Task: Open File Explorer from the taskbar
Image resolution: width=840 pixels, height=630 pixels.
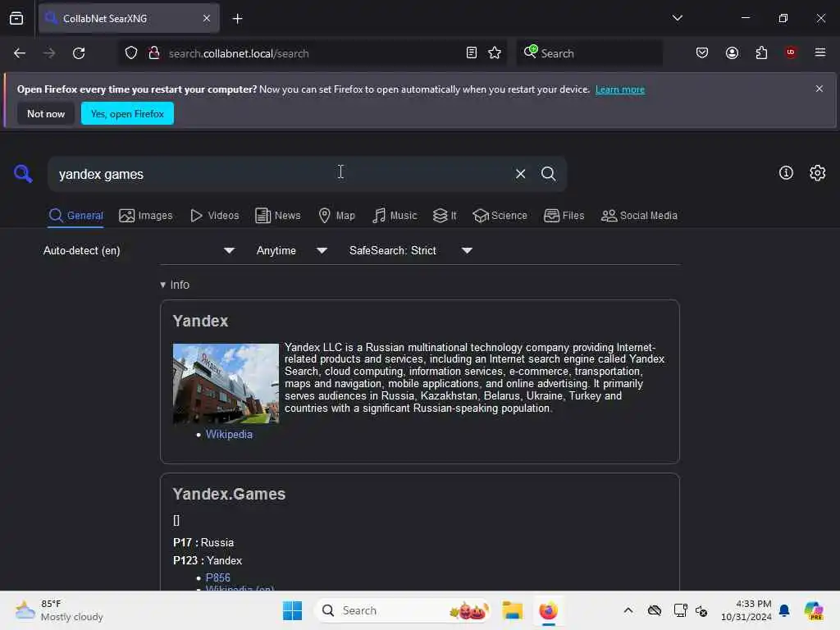Action: point(512,610)
